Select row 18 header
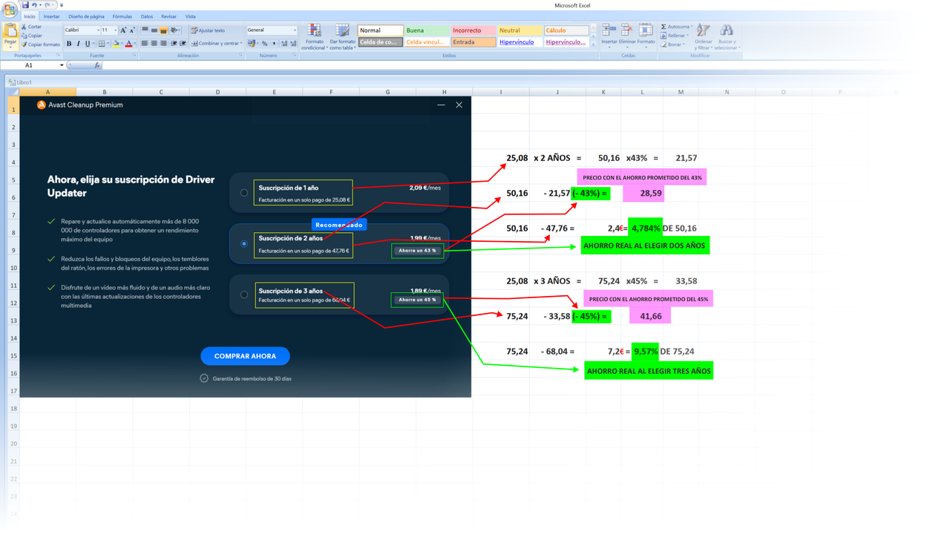 click(x=13, y=409)
